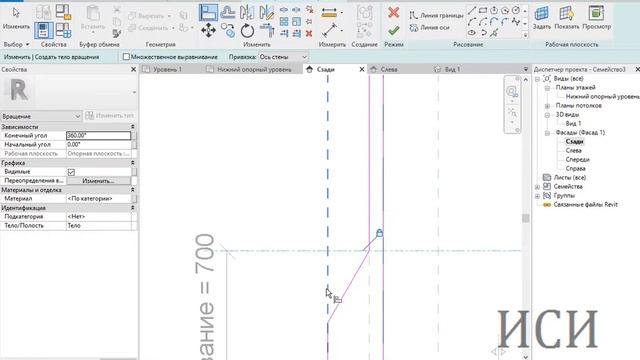
Task: Finish sketch mode with green checkmark
Action: (x=393, y=31)
